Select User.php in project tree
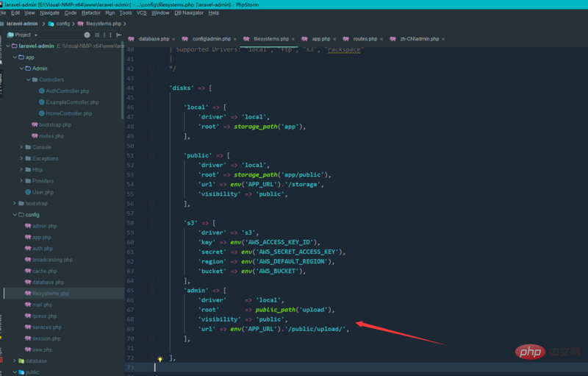The width and height of the screenshot is (588, 376). coord(43,192)
